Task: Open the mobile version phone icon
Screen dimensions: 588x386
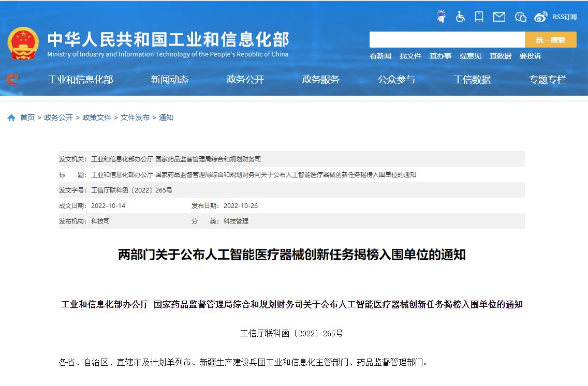Action: click(x=479, y=17)
